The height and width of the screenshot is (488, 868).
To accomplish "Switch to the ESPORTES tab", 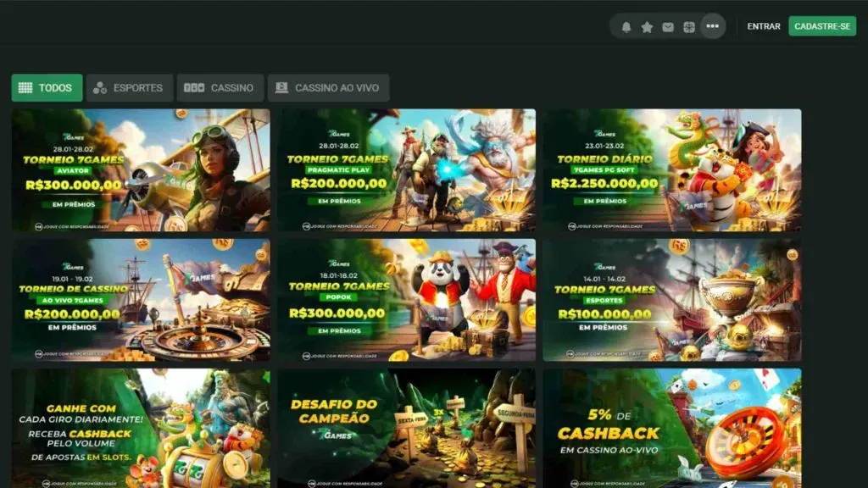I will coord(129,88).
